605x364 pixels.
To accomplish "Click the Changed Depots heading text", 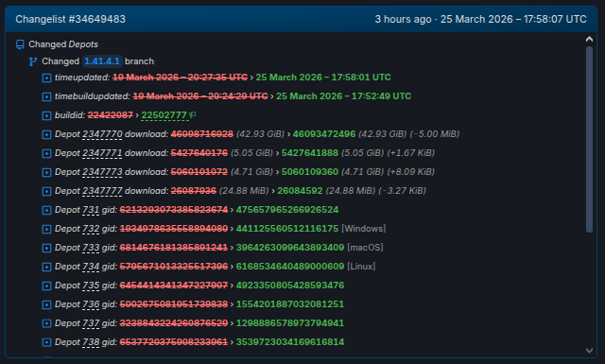I will tap(63, 44).
